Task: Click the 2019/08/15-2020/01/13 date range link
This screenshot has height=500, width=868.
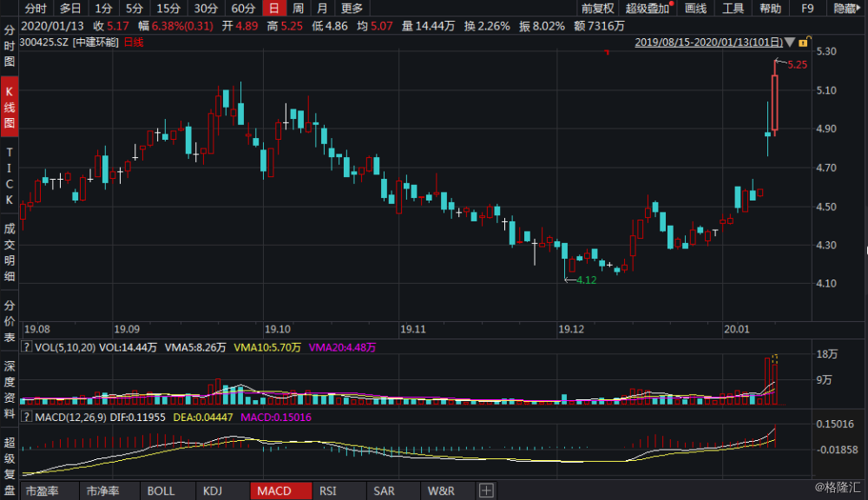Action: point(708,42)
